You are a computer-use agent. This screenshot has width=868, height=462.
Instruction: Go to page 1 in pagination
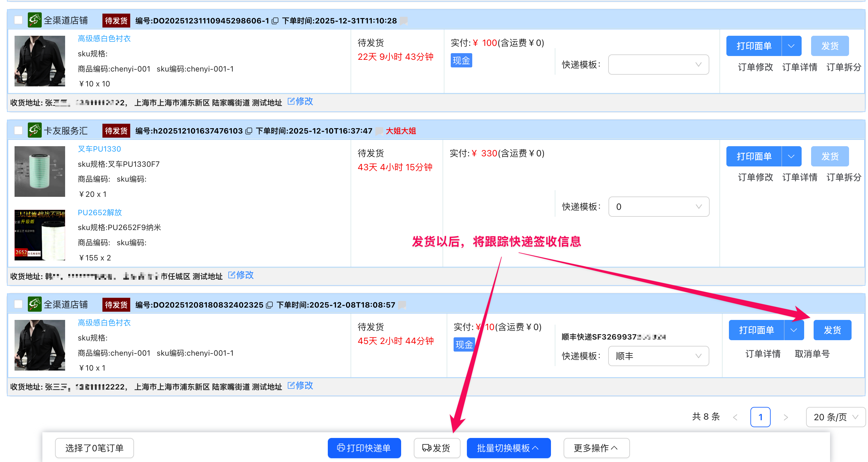760,417
